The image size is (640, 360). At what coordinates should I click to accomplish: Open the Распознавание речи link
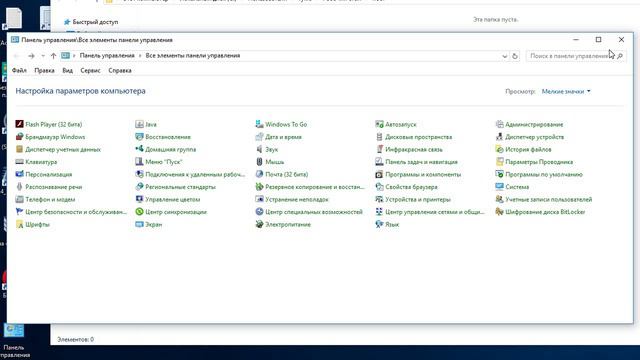53,187
